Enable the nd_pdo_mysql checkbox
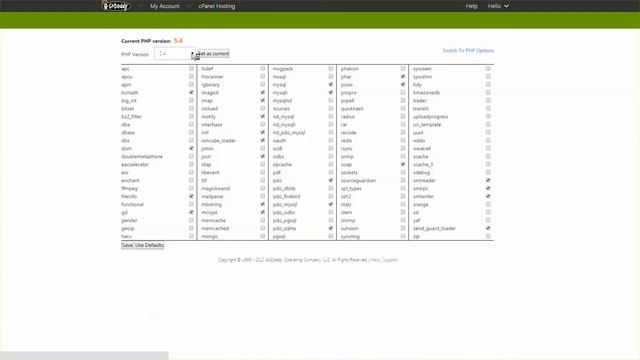The image size is (640, 360). (331, 132)
